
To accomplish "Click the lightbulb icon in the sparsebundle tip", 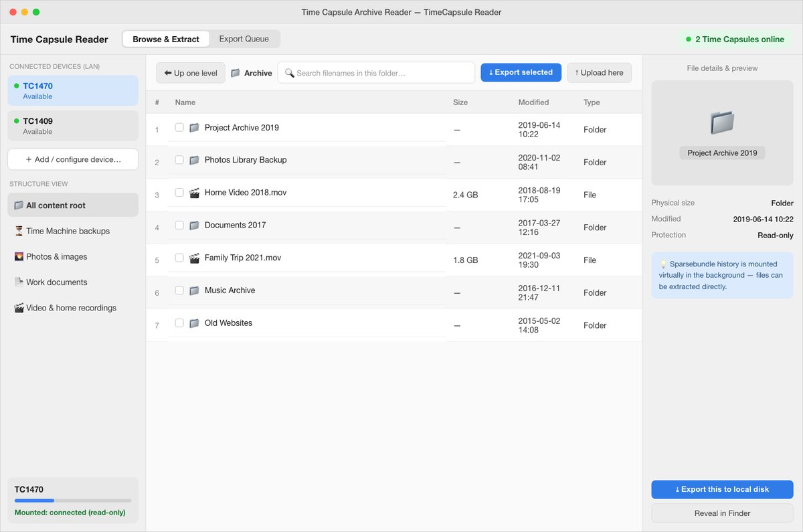I will point(663,264).
